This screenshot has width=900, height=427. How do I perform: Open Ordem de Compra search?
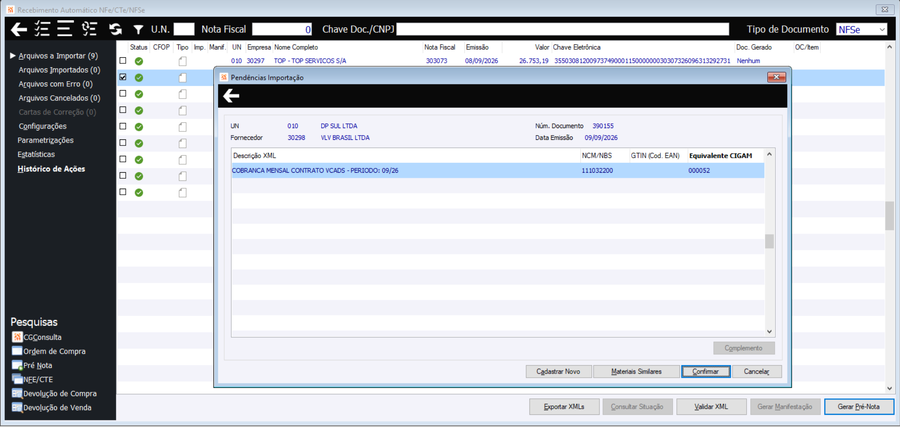tap(49, 351)
